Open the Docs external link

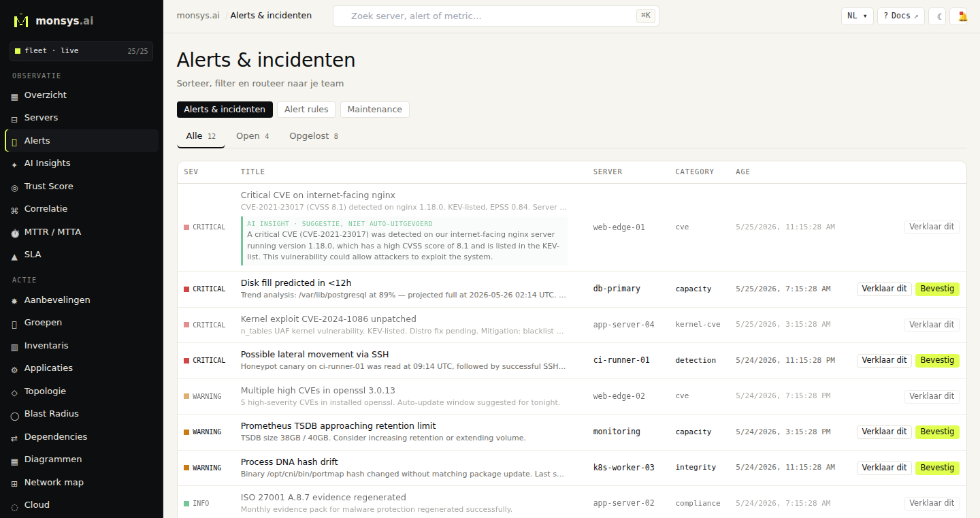click(901, 16)
